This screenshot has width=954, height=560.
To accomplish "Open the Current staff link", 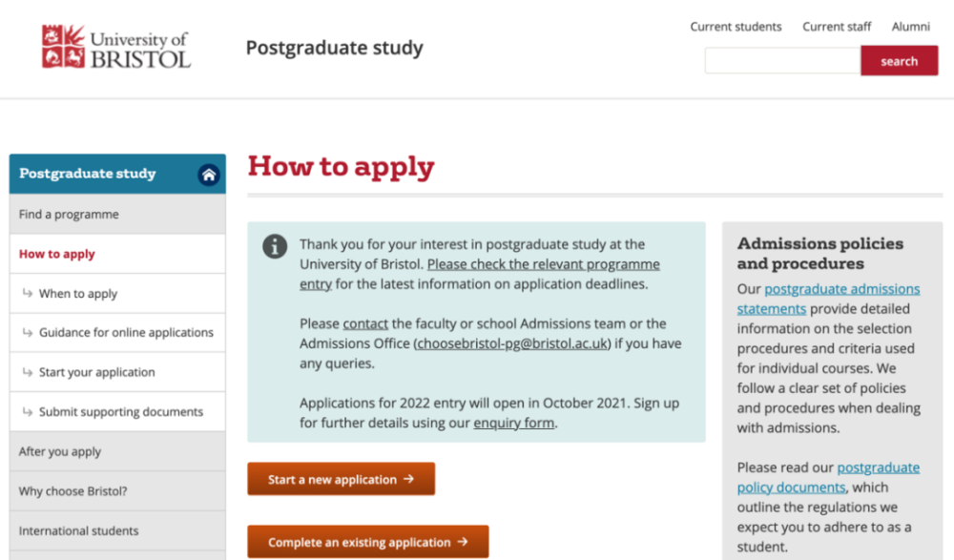I will coord(837,27).
